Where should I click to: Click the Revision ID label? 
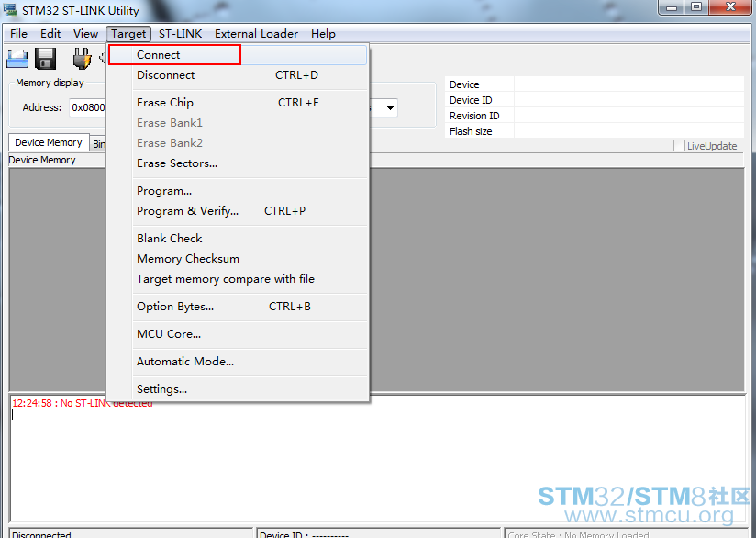pyautogui.click(x=474, y=116)
